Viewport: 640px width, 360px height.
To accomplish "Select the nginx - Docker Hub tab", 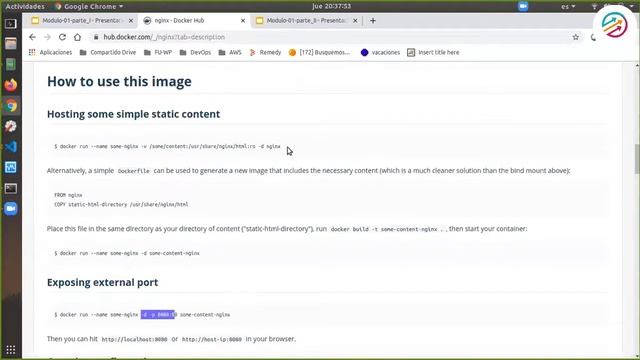I will click(194, 20).
